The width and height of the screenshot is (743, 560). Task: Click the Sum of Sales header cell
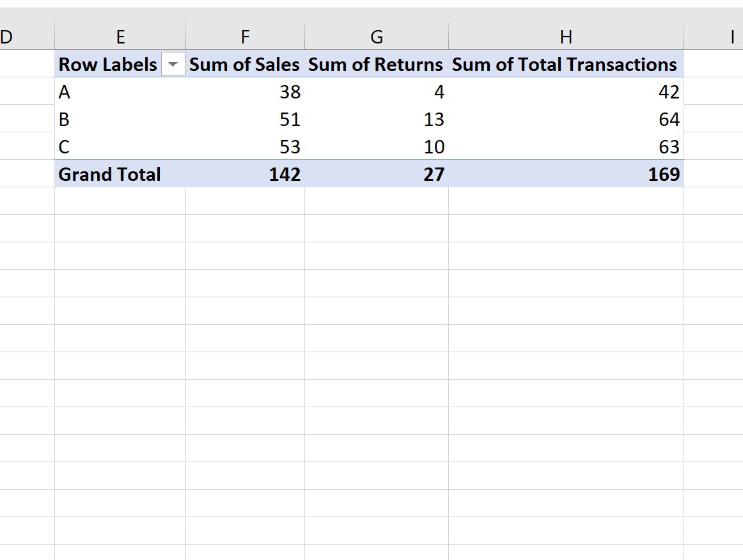pyautogui.click(x=245, y=64)
